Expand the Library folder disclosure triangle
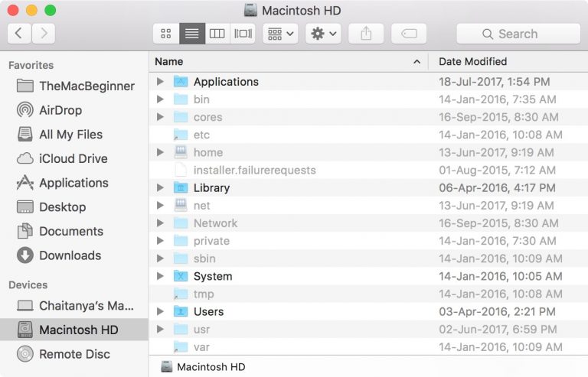Image resolution: width=588 pixels, height=377 pixels. [x=160, y=187]
